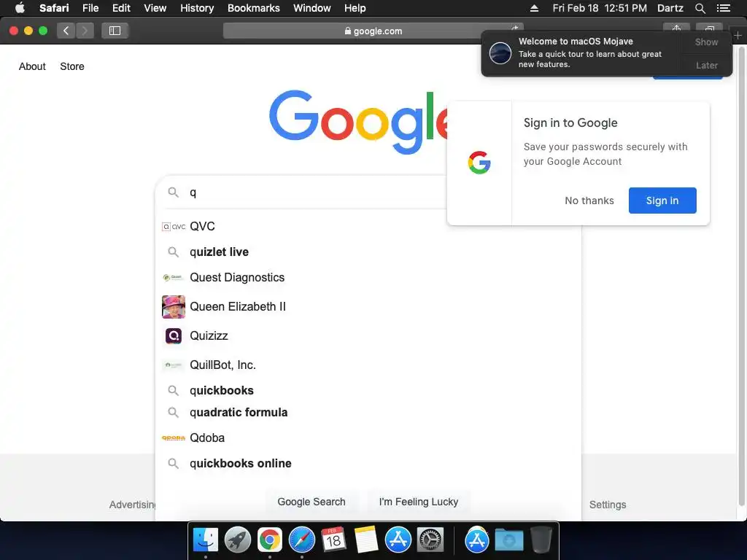The width and height of the screenshot is (747, 560).
Task: Select the QVC suggestion
Action: [368, 226]
